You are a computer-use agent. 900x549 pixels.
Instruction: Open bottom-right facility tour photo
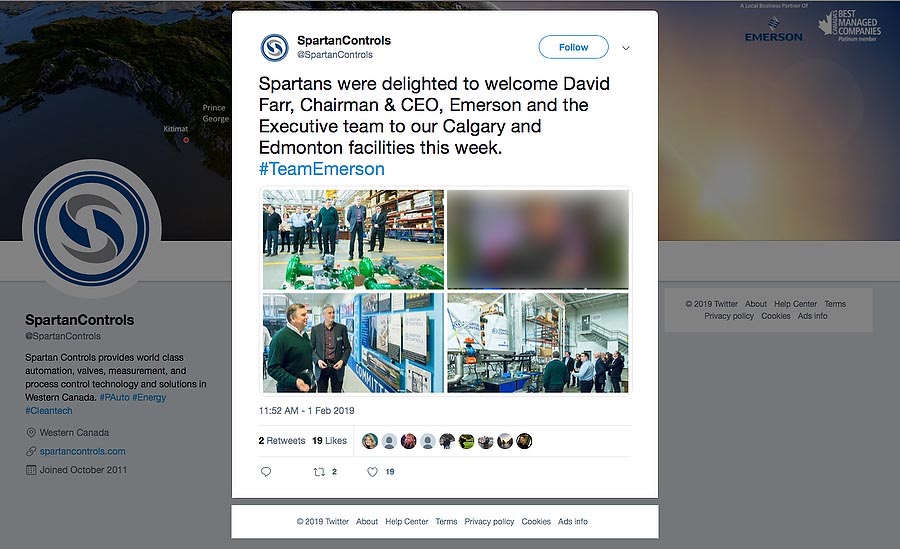tap(538, 343)
